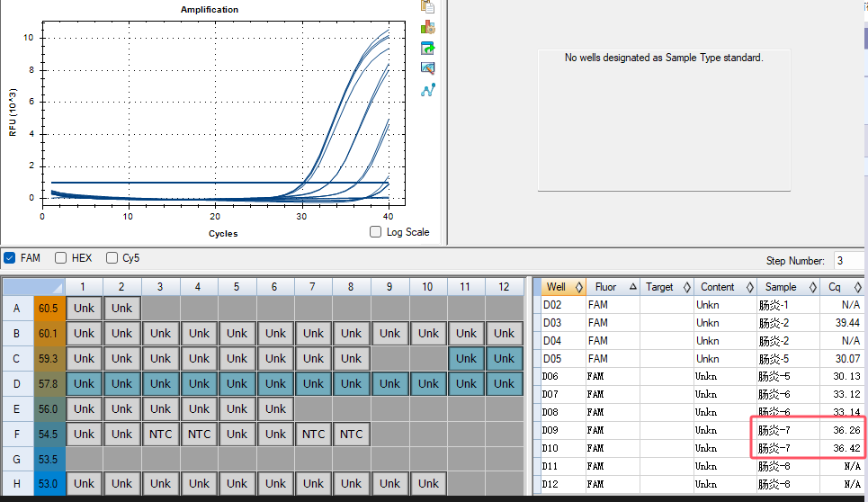Click Cq value 30.13 for D06
This screenshot has width=868, height=502.
coord(847,376)
